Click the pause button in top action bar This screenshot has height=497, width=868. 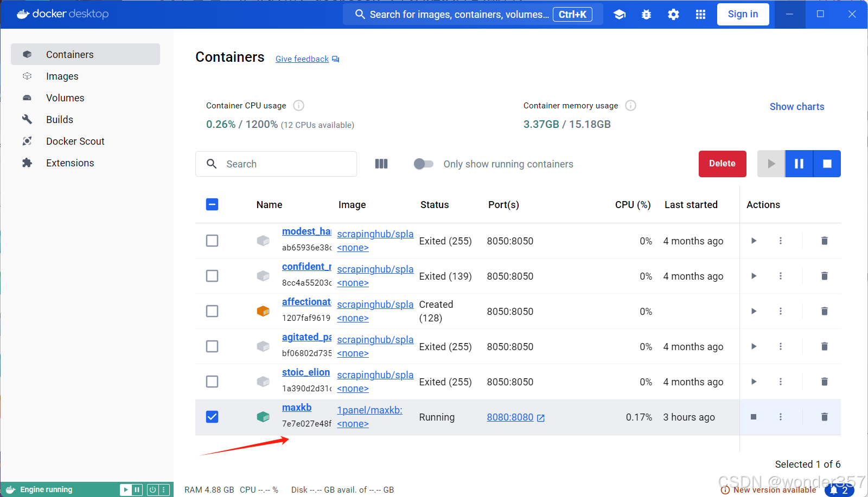point(799,164)
